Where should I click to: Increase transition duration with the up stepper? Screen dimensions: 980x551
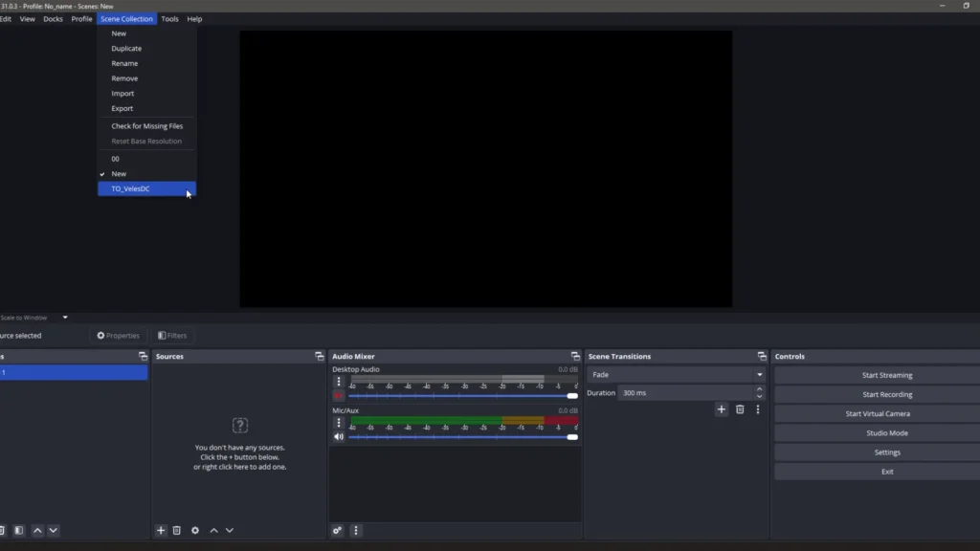pos(759,388)
